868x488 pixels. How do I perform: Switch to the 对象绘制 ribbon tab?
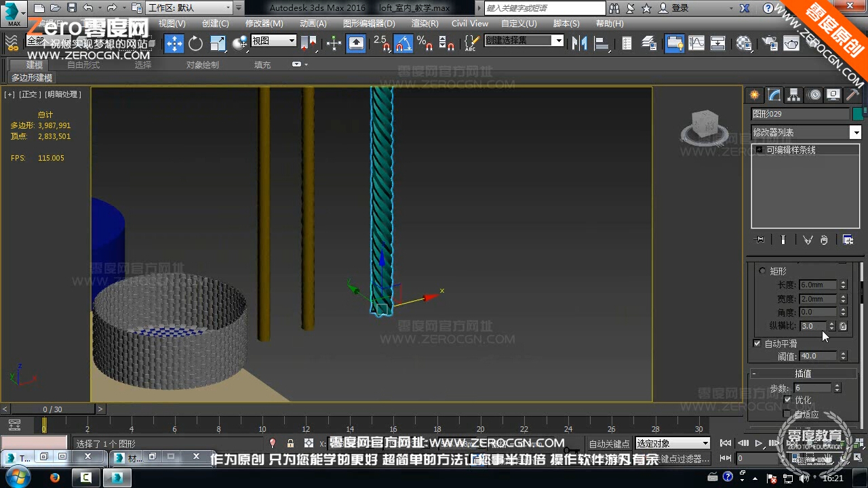pyautogui.click(x=203, y=65)
